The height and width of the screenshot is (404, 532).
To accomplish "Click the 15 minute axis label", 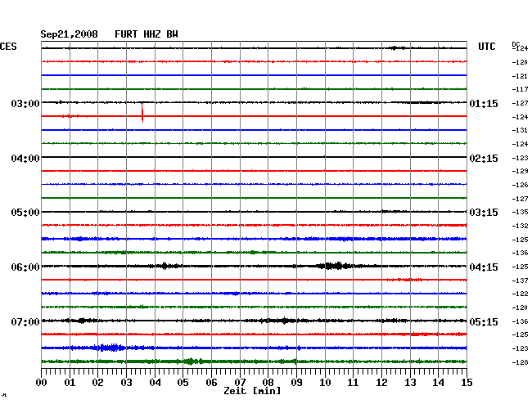I will [467, 383].
